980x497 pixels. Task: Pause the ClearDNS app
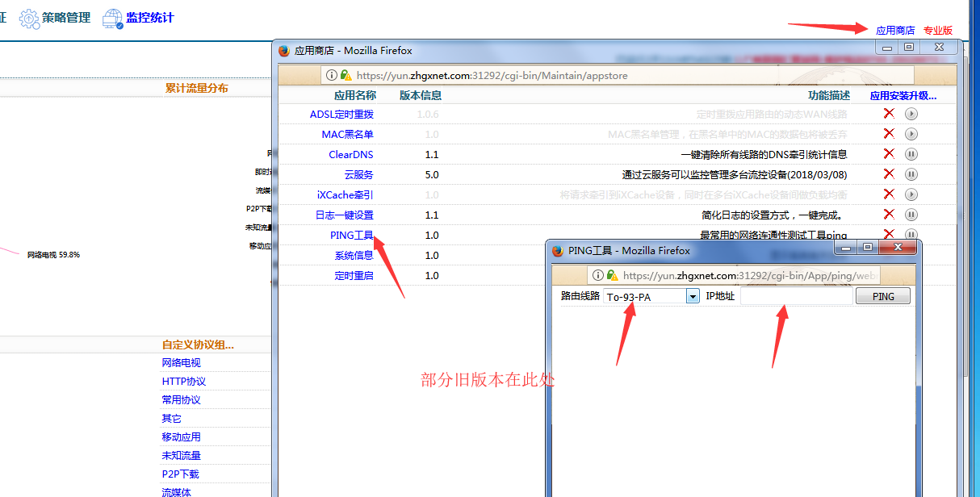tap(911, 154)
